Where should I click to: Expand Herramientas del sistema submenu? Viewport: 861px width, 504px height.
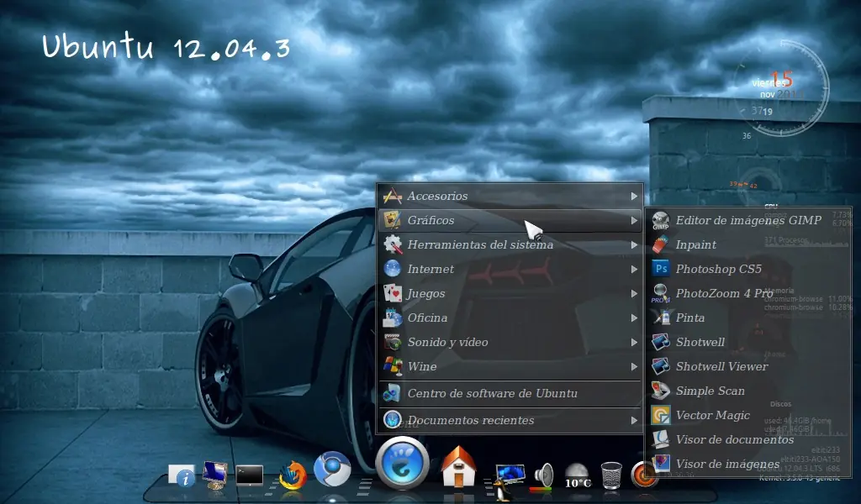point(510,244)
